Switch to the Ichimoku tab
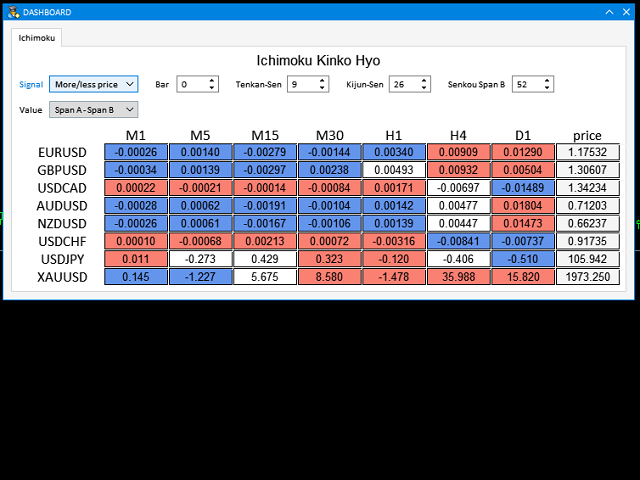 (x=37, y=38)
